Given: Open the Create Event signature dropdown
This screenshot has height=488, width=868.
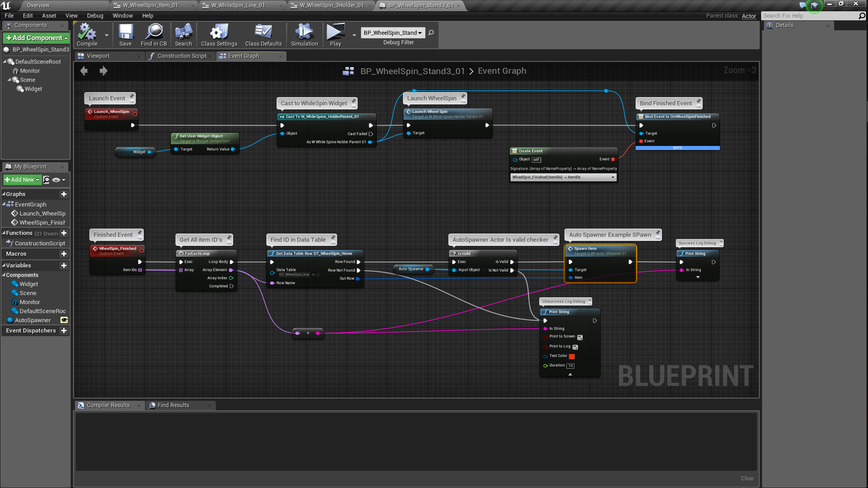Looking at the screenshot, I should point(563,178).
